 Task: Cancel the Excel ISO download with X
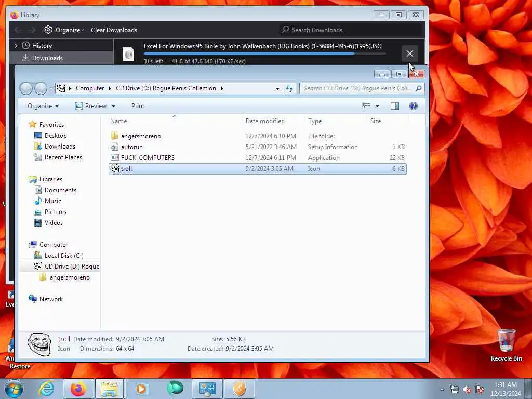pos(410,54)
